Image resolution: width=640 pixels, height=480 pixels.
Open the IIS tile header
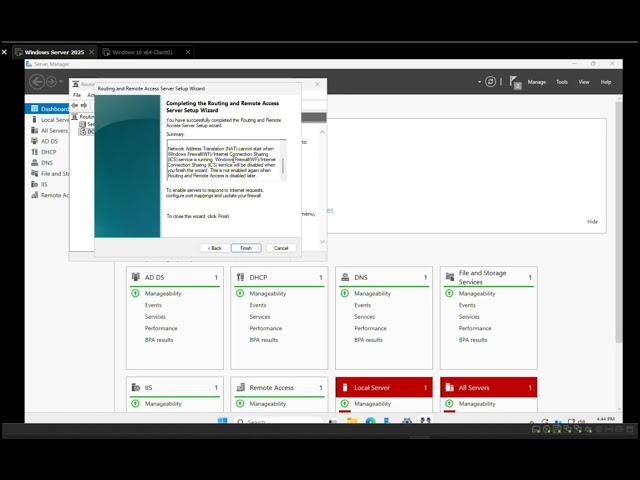175,387
